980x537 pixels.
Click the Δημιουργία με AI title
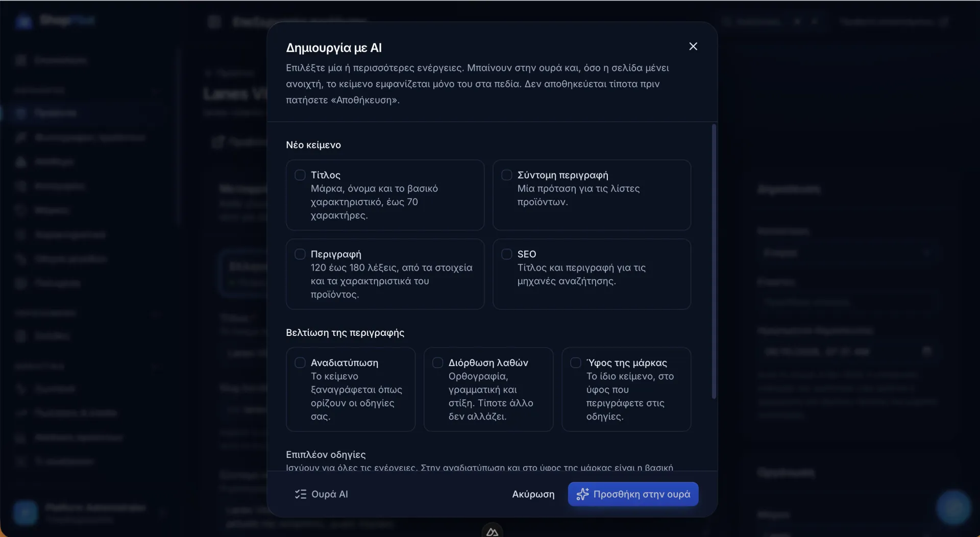coord(334,48)
